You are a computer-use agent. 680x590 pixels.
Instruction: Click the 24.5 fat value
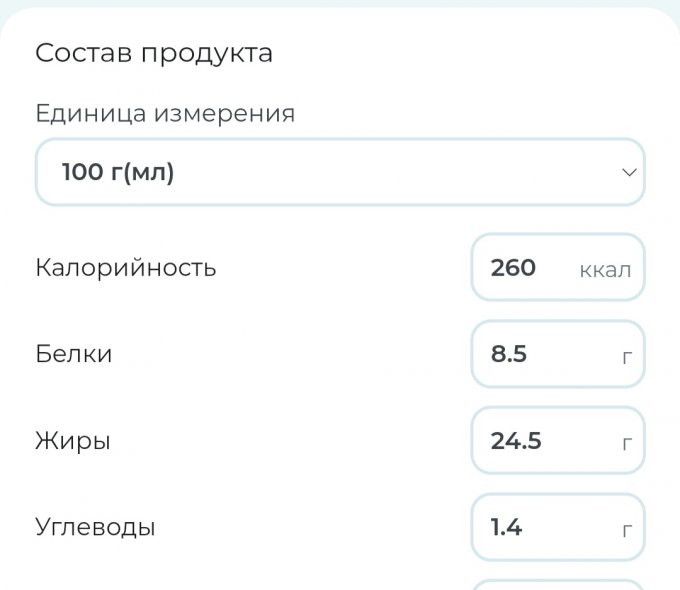[x=516, y=440]
